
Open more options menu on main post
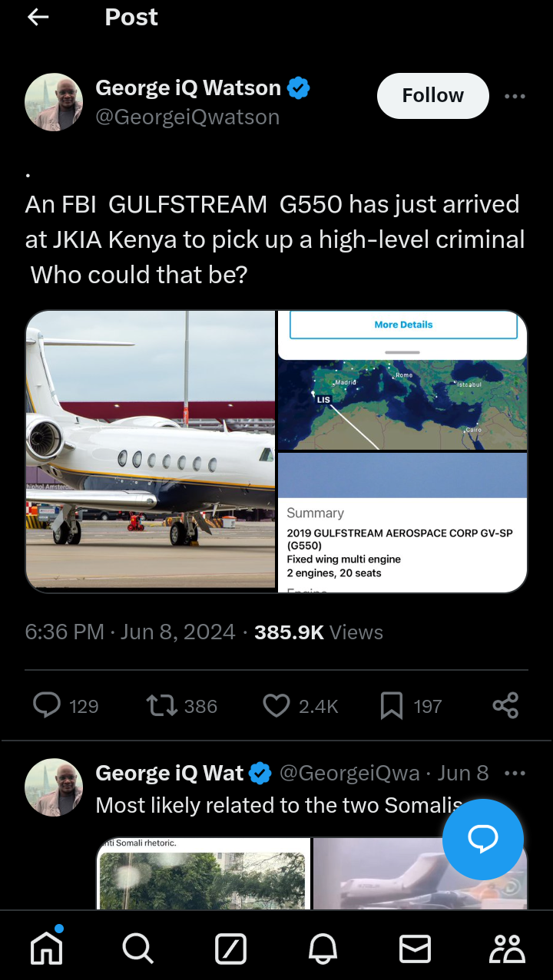(515, 96)
